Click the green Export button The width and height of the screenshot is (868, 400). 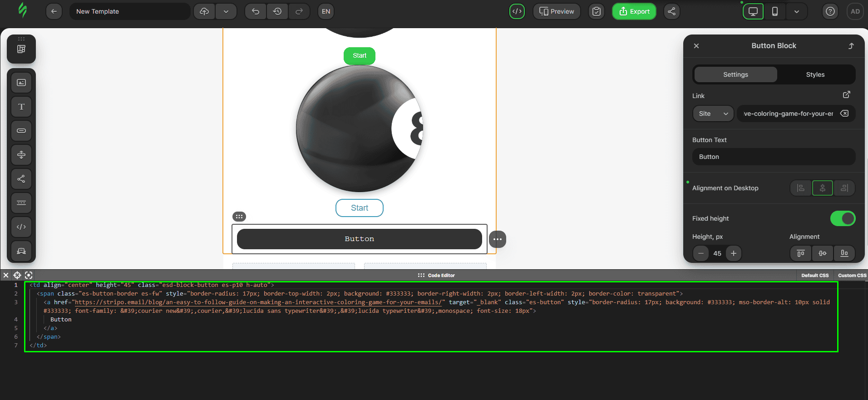click(x=634, y=11)
